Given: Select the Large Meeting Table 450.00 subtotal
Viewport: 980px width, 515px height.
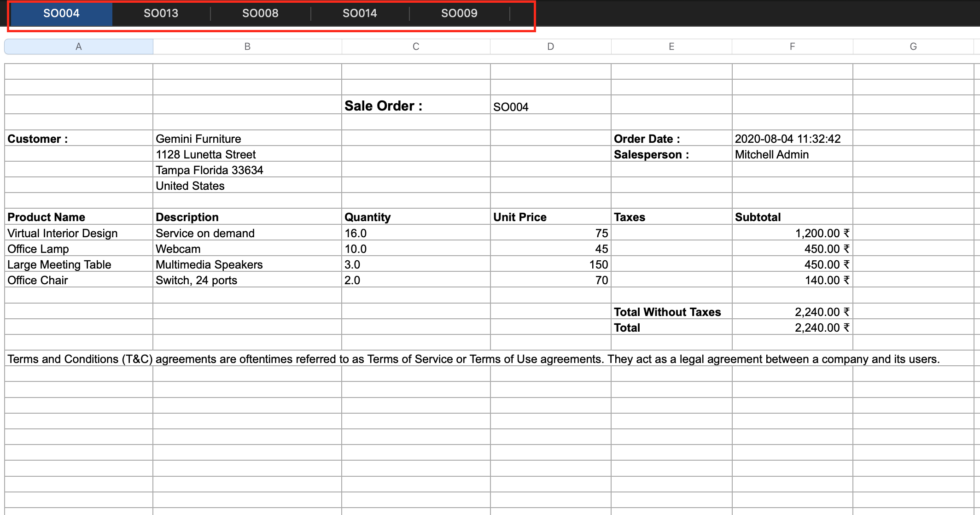Looking at the screenshot, I should pos(793,264).
